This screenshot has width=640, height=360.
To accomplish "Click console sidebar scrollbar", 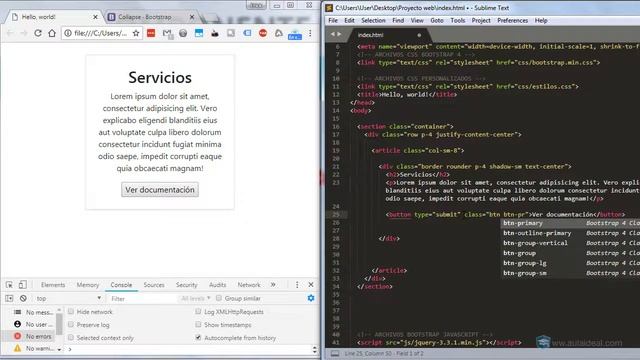I will (60, 325).
